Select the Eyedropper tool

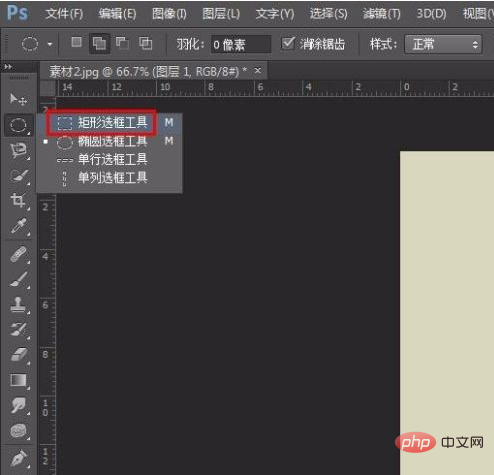pyautogui.click(x=18, y=226)
